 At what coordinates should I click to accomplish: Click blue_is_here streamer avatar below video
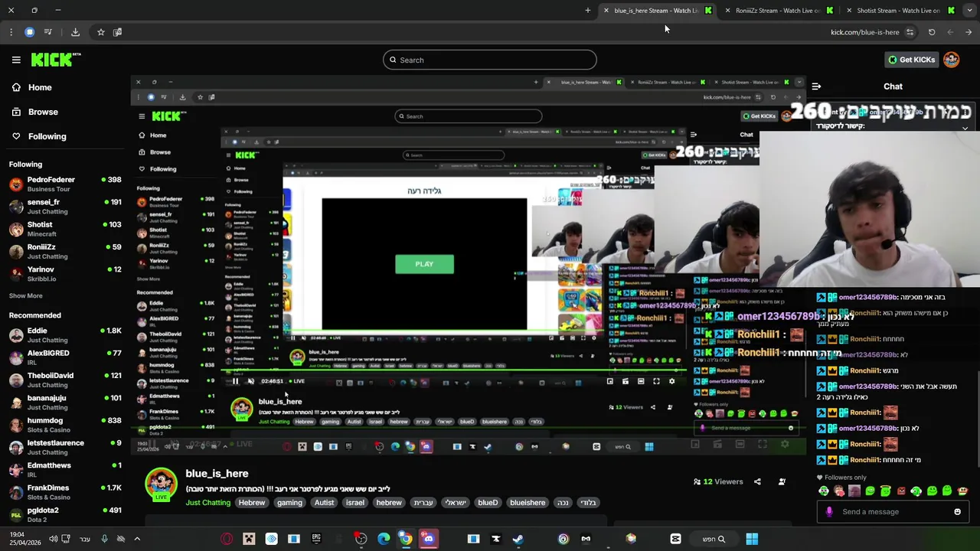(x=161, y=484)
